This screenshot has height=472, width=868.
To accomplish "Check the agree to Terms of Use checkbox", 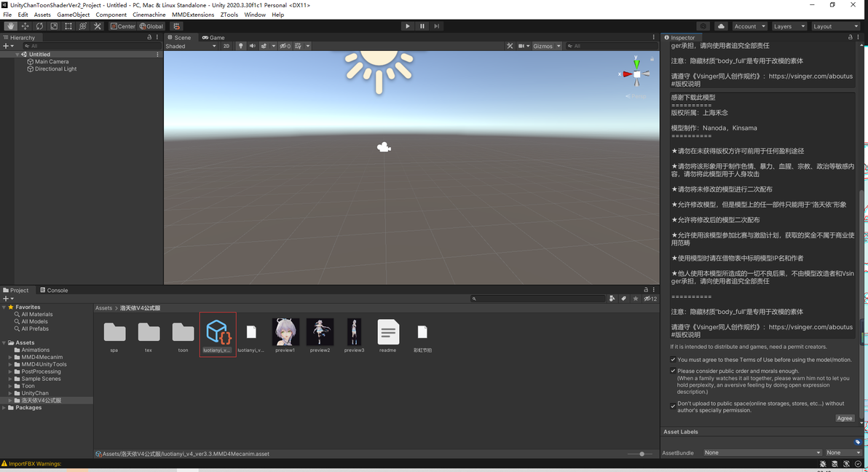I will 673,360.
